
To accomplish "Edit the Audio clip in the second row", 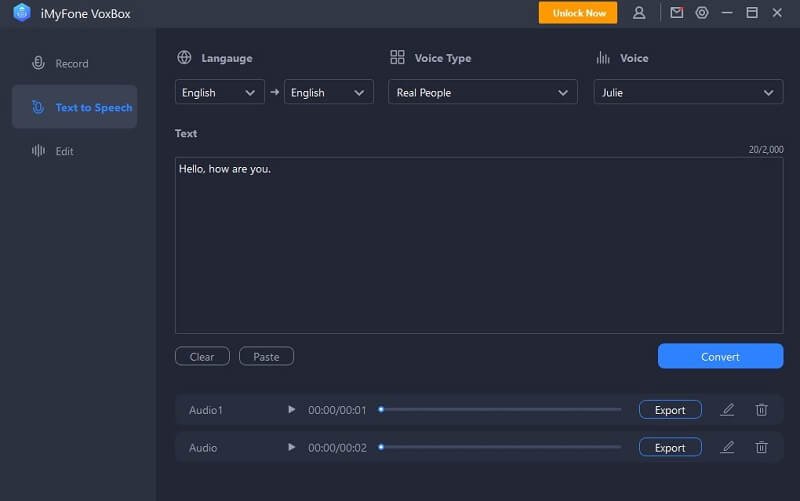I will 727,447.
